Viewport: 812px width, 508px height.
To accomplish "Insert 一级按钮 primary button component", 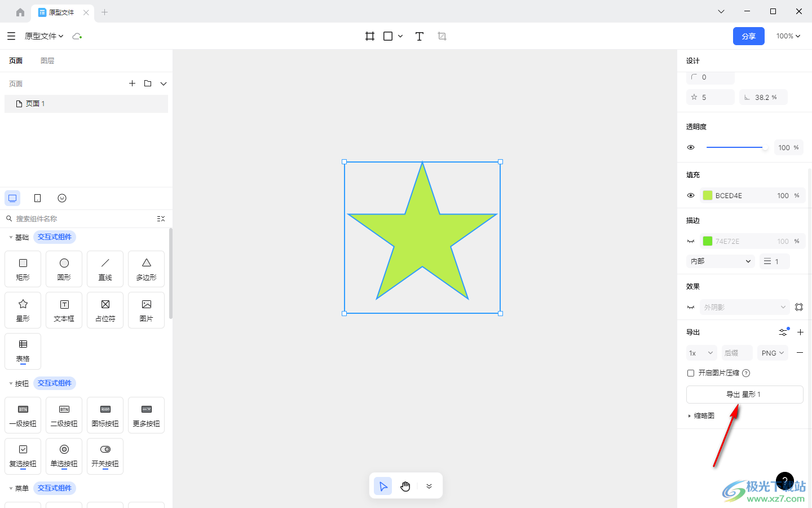I will point(23,415).
